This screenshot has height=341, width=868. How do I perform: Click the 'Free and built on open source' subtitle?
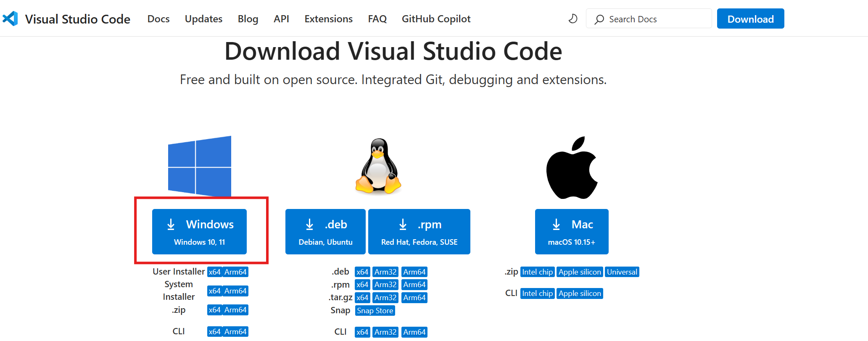pos(393,79)
